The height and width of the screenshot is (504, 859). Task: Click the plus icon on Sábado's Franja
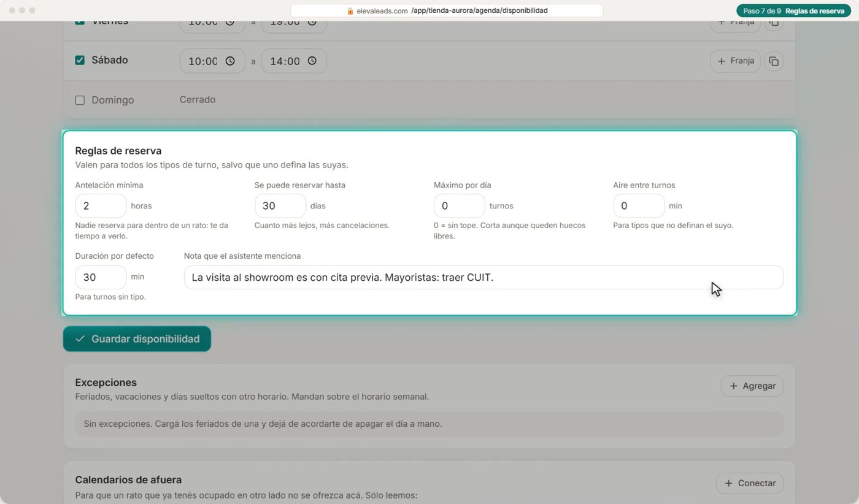pos(722,61)
